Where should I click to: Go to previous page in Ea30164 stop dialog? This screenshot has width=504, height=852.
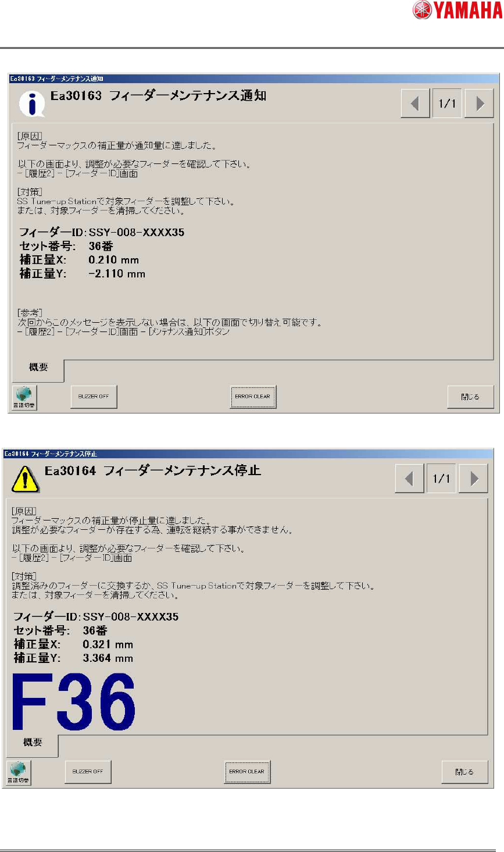coord(409,479)
